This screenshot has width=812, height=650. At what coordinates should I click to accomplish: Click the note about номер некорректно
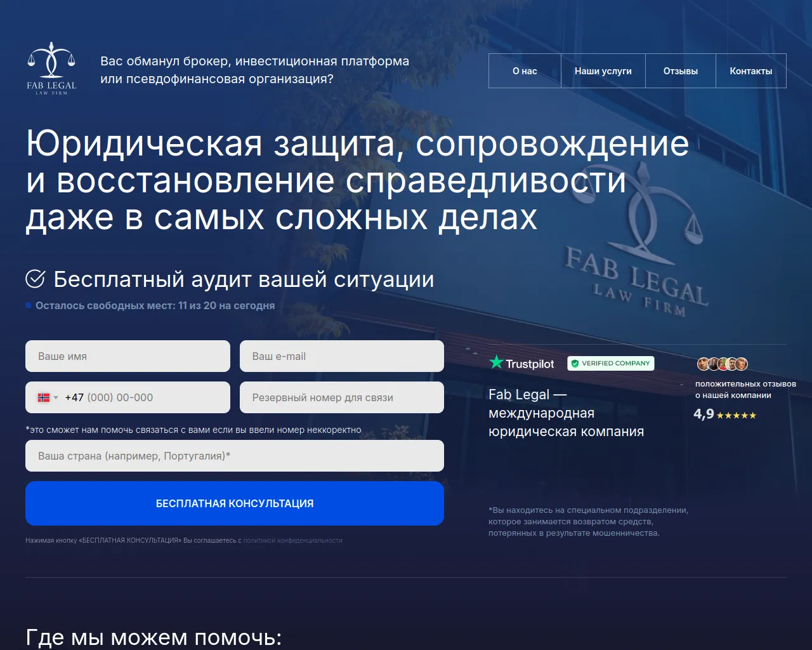coord(193,430)
